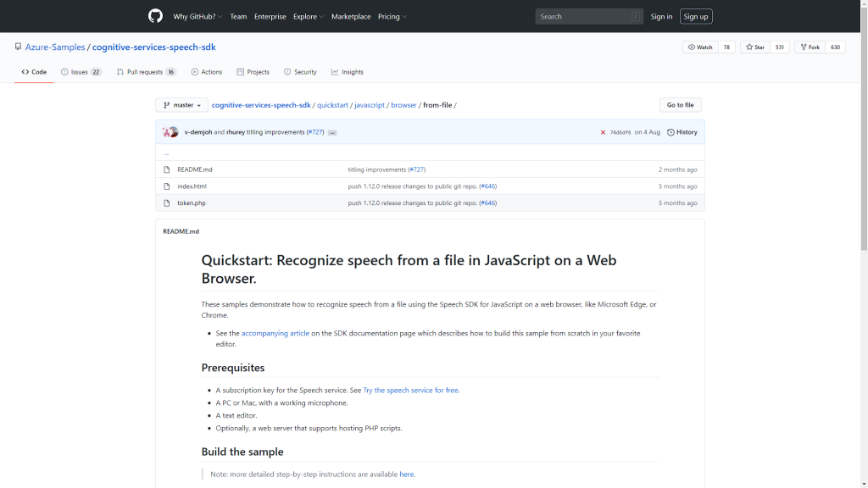
Task: Open the Marketplace menu item
Action: pos(351,17)
